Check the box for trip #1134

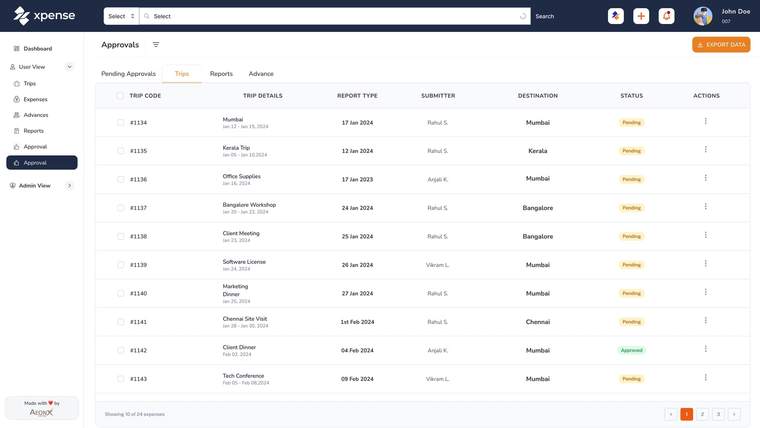[120, 123]
